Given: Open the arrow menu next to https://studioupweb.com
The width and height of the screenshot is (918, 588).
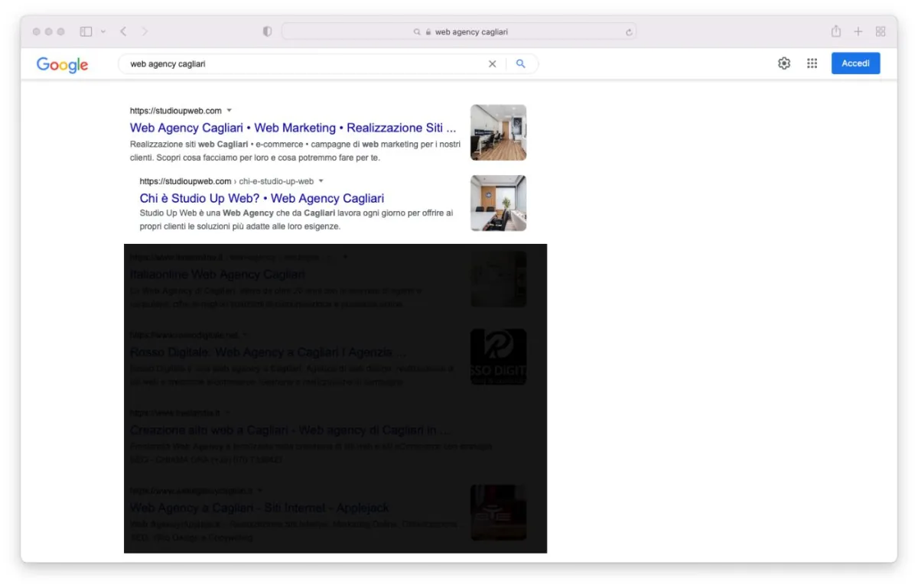Looking at the screenshot, I should coord(229,111).
